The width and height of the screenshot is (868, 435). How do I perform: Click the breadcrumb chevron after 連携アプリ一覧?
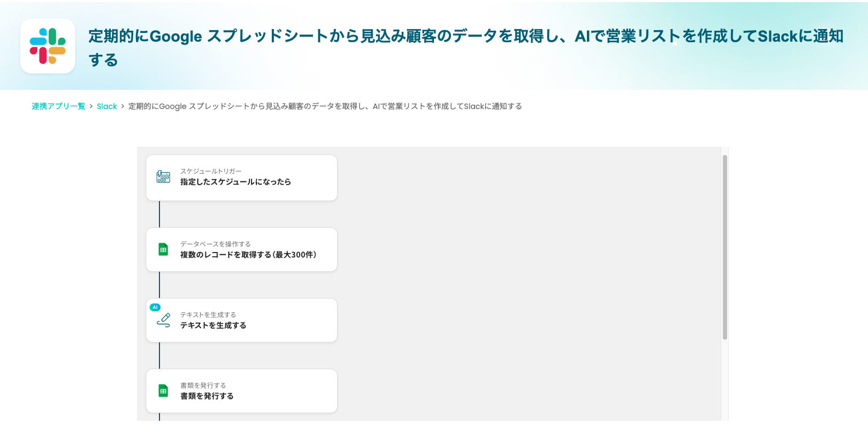(x=91, y=106)
